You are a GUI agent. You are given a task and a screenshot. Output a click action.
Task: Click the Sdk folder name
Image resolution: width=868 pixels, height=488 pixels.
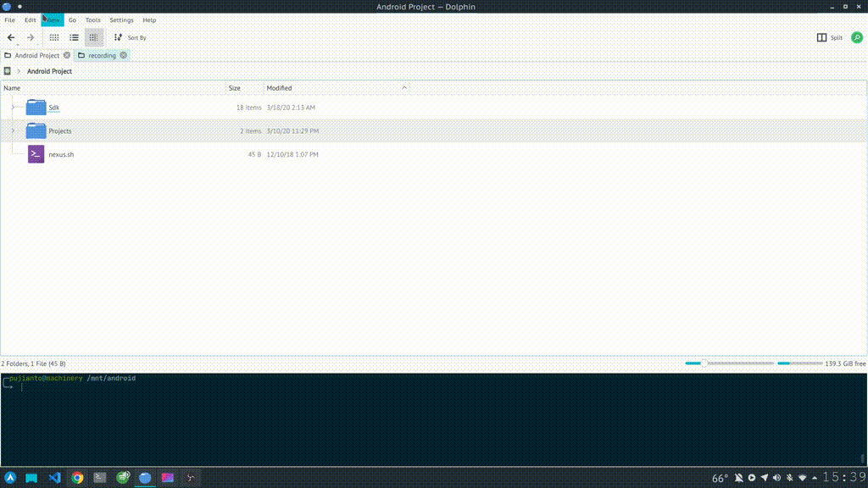click(x=53, y=108)
